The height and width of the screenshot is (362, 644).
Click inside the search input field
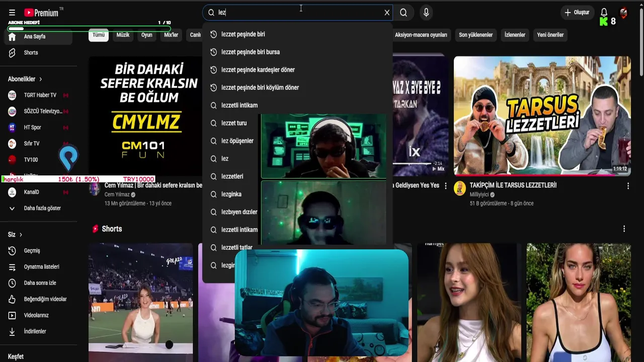pyautogui.click(x=297, y=13)
